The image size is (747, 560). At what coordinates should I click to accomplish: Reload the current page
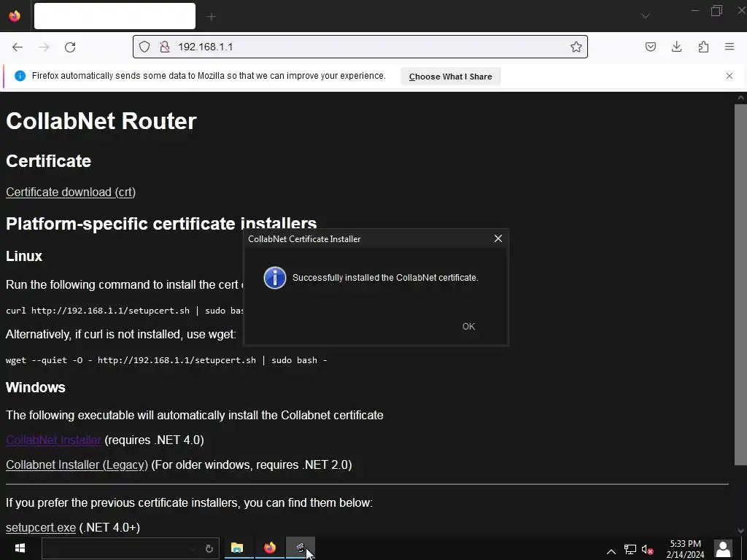point(70,47)
